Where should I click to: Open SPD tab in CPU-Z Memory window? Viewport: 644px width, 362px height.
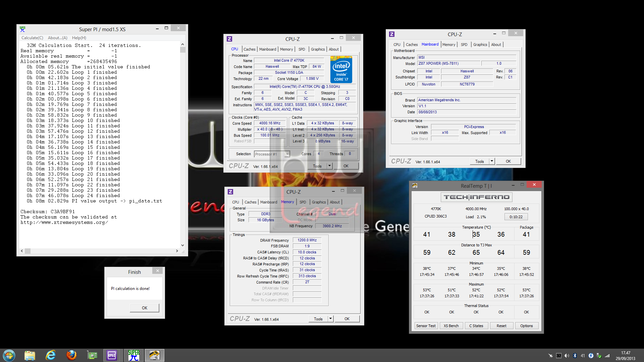(x=303, y=202)
